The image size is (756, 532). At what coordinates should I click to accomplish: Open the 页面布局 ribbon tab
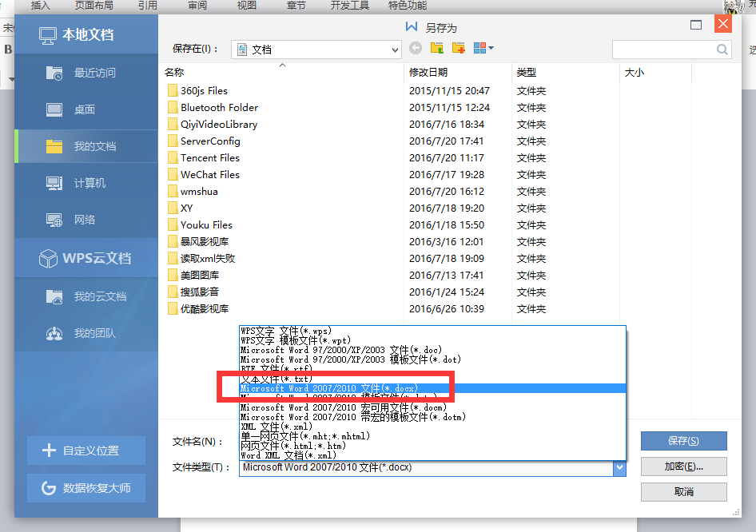point(94,6)
